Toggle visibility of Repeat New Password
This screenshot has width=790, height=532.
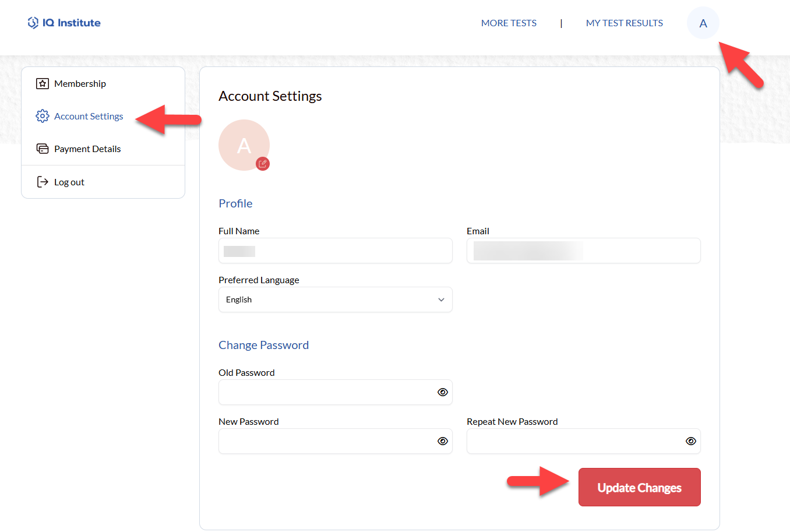point(690,441)
